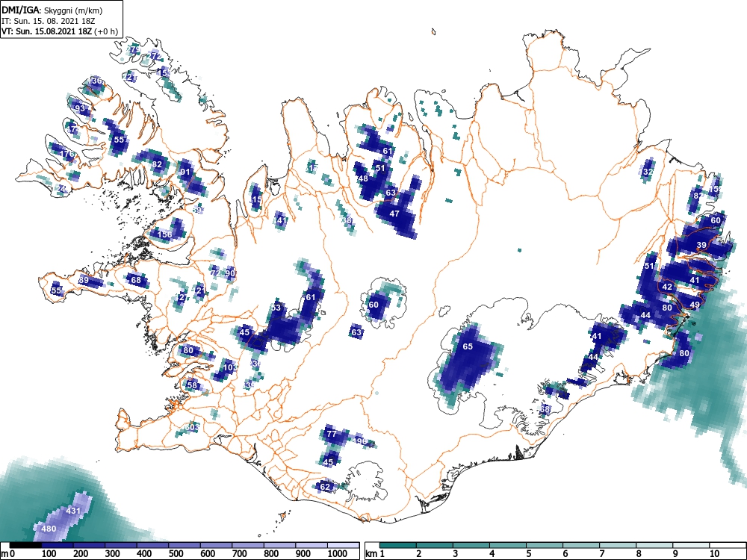Click the '77' value in the south
747x560 pixels.
pos(332,434)
